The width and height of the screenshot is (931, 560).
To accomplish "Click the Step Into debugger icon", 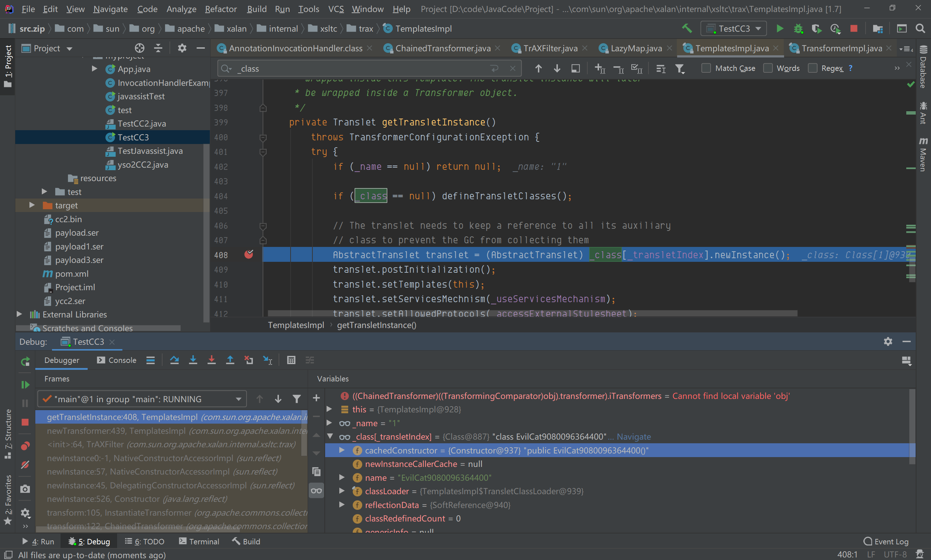I will click(x=193, y=360).
